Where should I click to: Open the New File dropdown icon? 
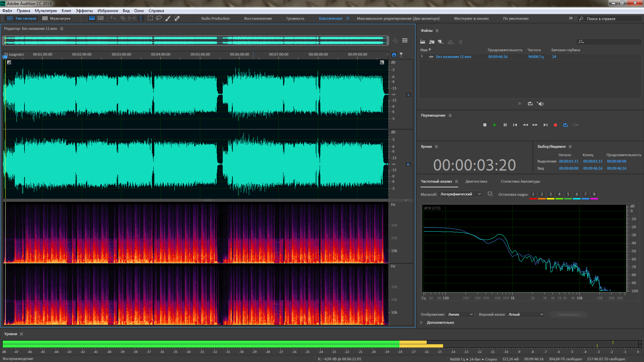(x=441, y=42)
